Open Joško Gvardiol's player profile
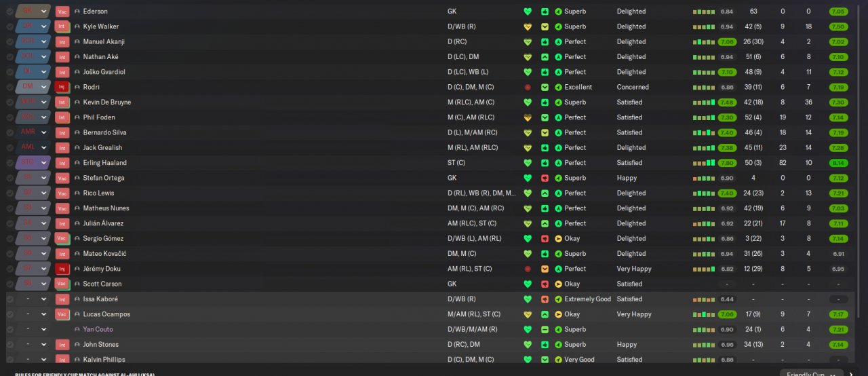The height and width of the screenshot is (376, 868). coord(104,72)
